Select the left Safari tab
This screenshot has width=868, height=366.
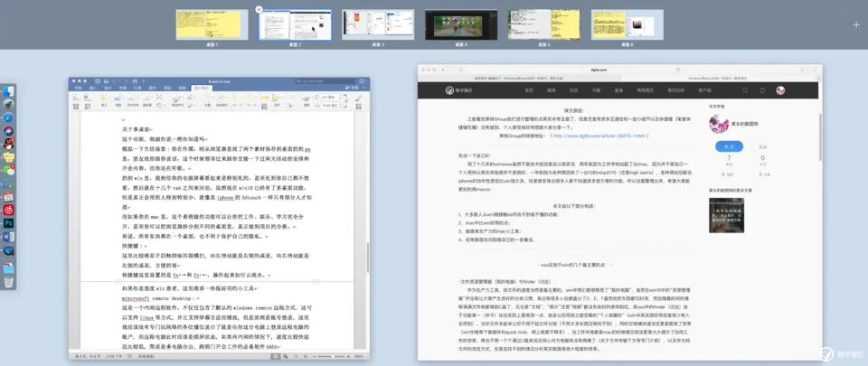[x=519, y=78]
